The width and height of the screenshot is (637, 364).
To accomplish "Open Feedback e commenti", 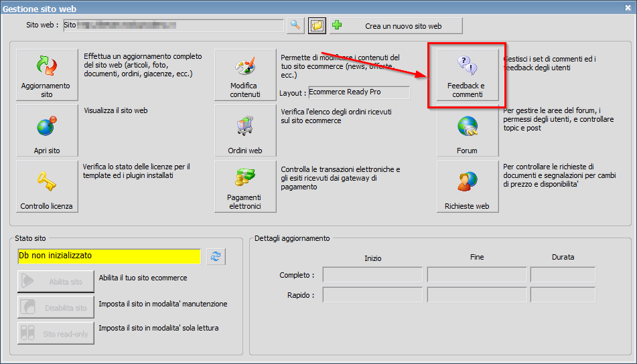I will click(x=468, y=75).
